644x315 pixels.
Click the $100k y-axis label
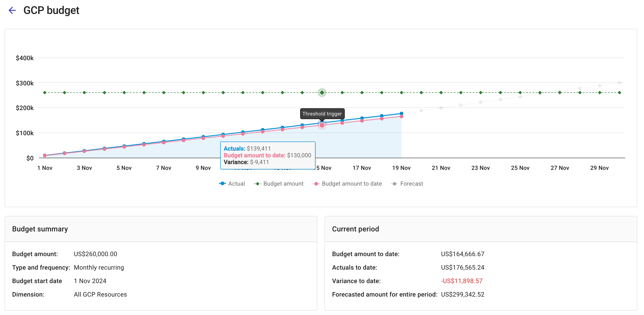coord(25,133)
